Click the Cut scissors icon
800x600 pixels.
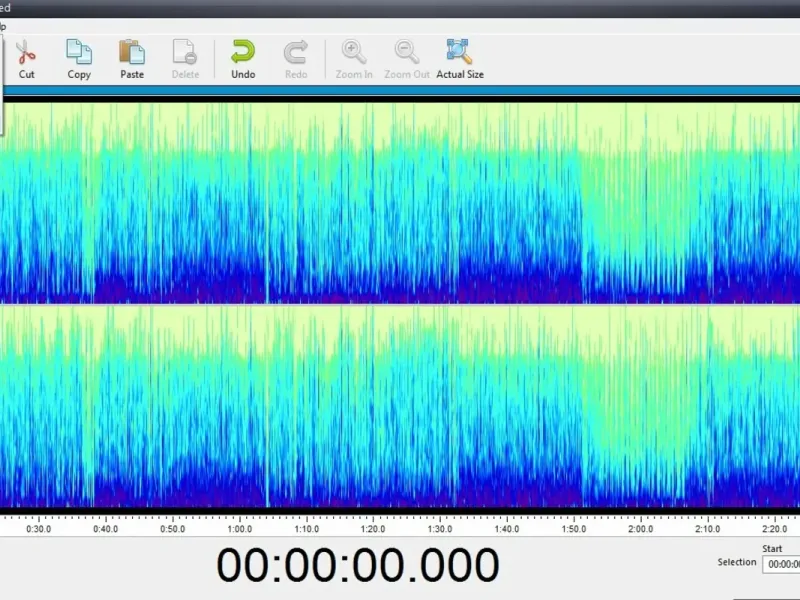tap(26, 52)
